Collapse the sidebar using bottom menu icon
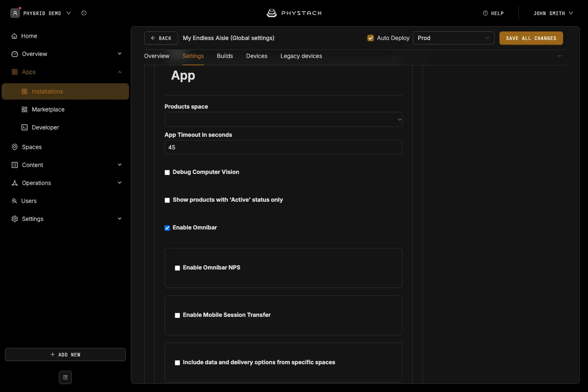Viewport: 588px width, 392px height. coord(65,377)
